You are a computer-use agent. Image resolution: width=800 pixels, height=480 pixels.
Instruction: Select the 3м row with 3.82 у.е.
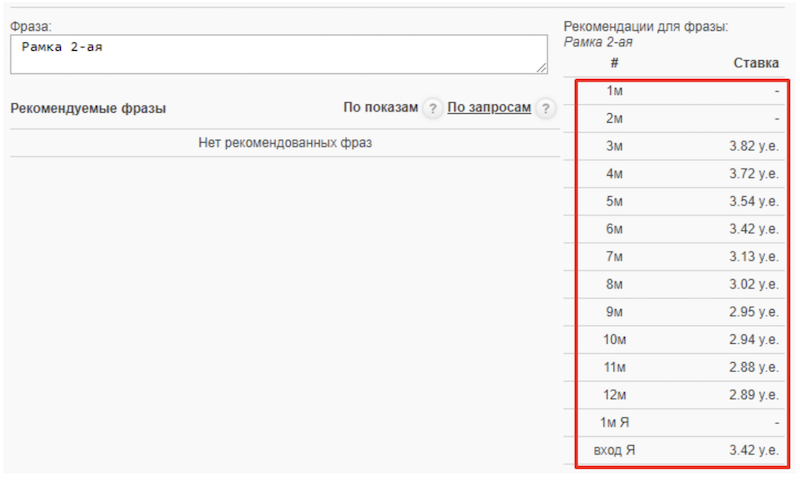click(x=753, y=146)
